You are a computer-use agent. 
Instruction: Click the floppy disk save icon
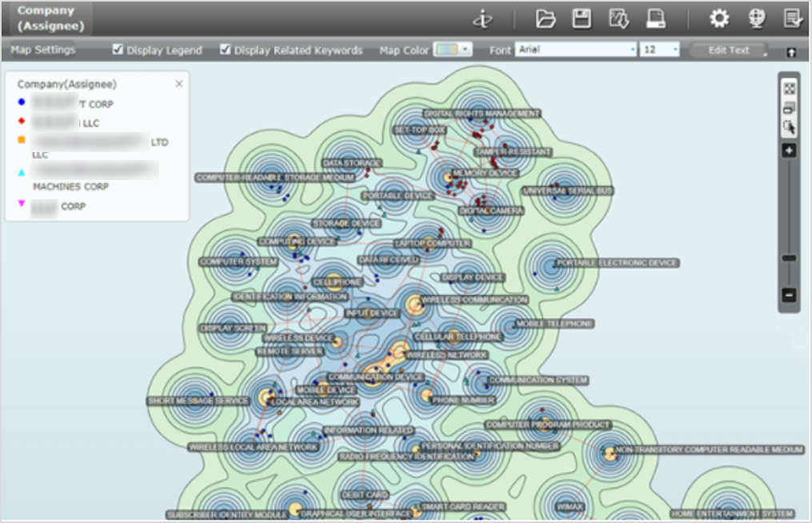pos(582,18)
